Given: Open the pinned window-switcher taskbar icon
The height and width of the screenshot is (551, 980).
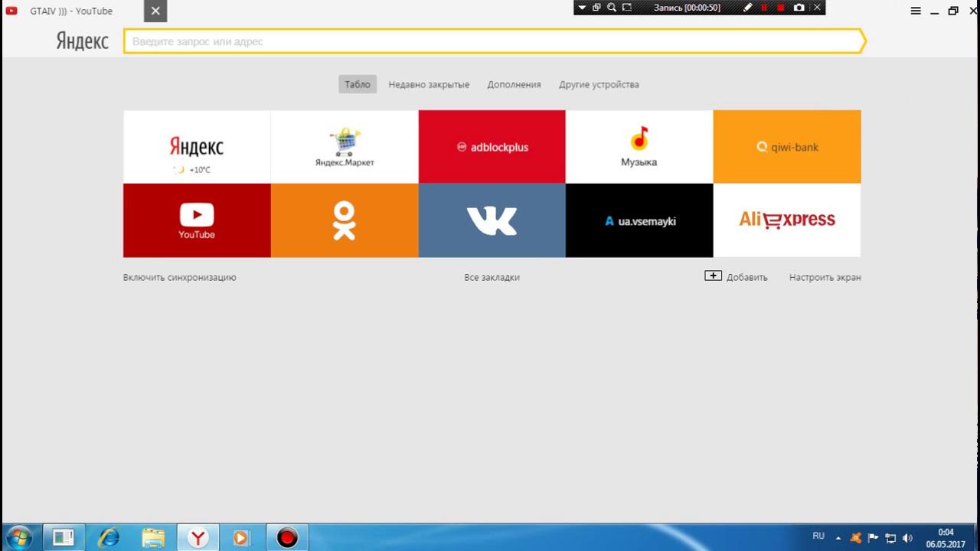Looking at the screenshot, I should pos(64,538).
